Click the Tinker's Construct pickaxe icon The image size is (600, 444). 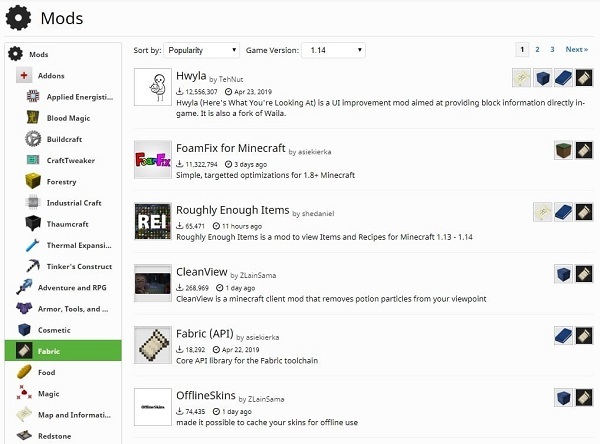[x=33, y=266]
